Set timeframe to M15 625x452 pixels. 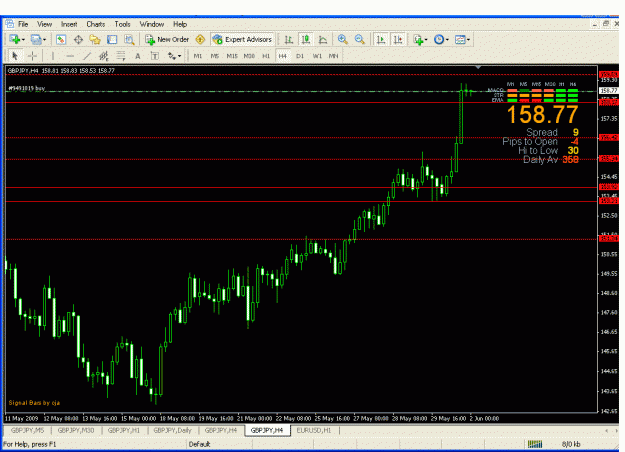coord(232,56)
